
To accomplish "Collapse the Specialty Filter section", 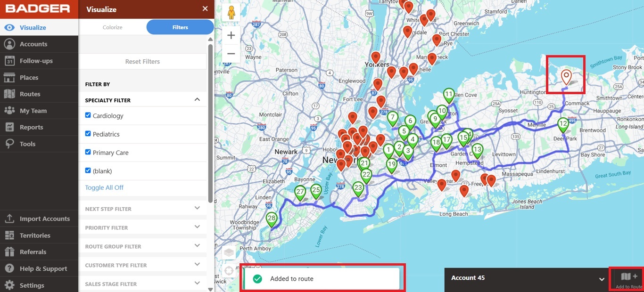I will coord(197,100).
